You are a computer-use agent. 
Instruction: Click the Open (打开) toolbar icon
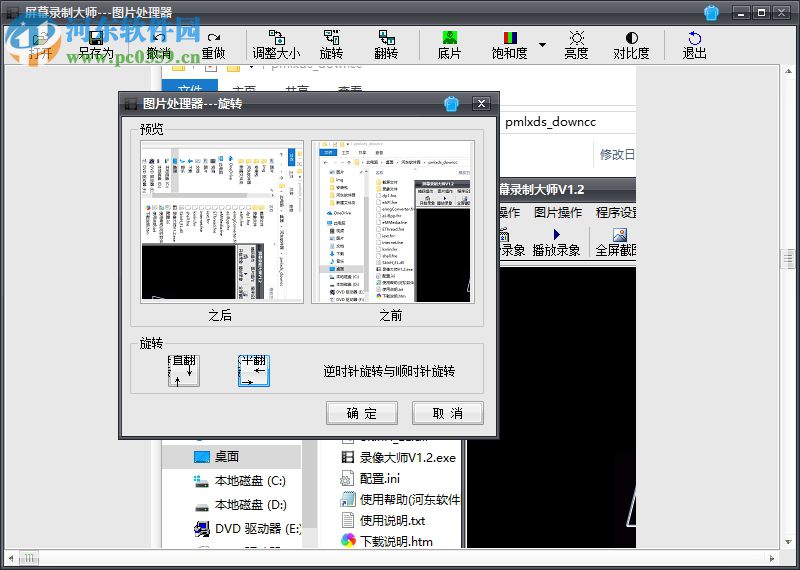coord(40,45)
